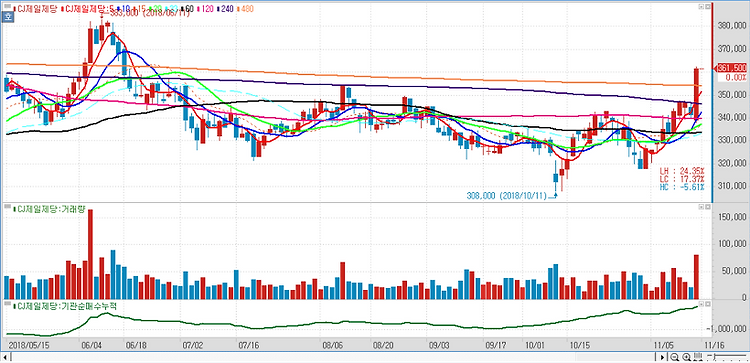750x363 pixels.
Task: Click the LH : 24.35% statistic
Action: pos(683,170)
